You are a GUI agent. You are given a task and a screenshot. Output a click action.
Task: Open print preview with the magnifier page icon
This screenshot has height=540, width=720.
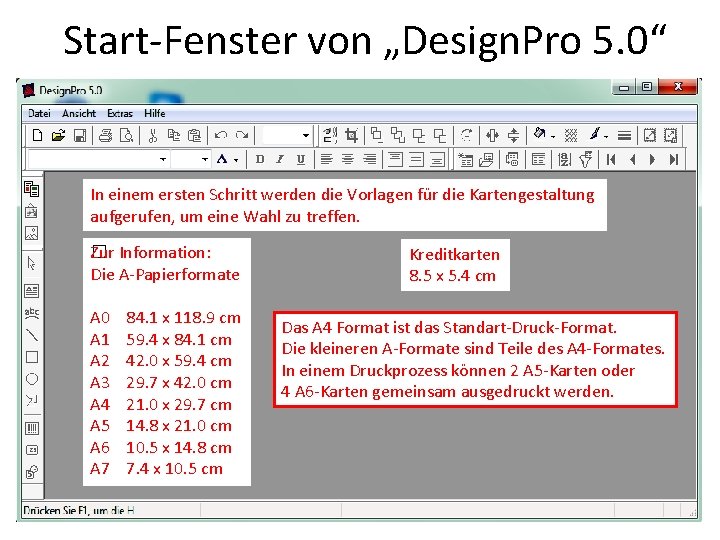[126, 135]
